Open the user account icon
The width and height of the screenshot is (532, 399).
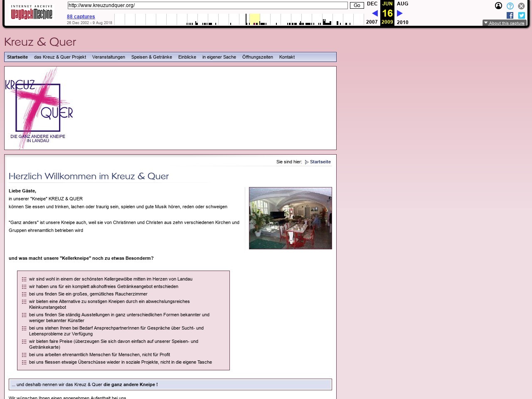(498, 6)
